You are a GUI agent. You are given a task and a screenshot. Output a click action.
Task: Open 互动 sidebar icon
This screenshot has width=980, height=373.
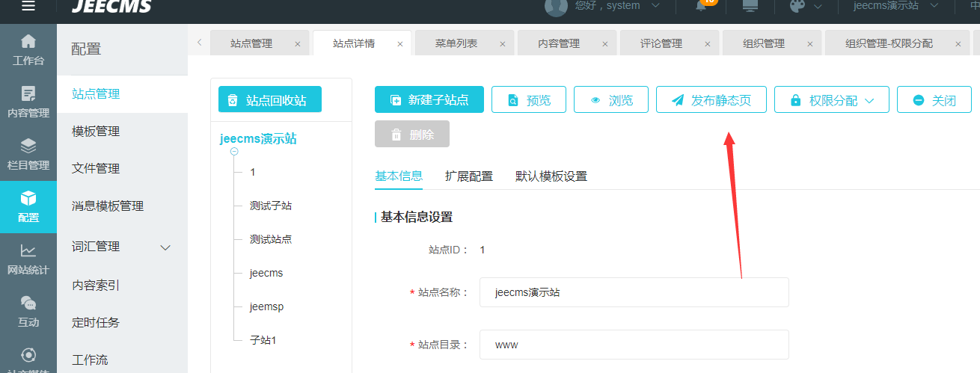point(28,311)
